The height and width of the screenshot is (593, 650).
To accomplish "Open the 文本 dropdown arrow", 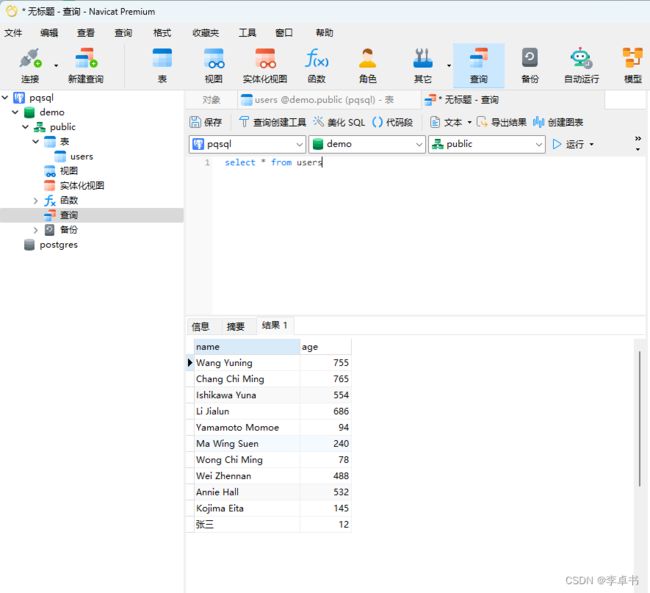I will coord(469,122).
